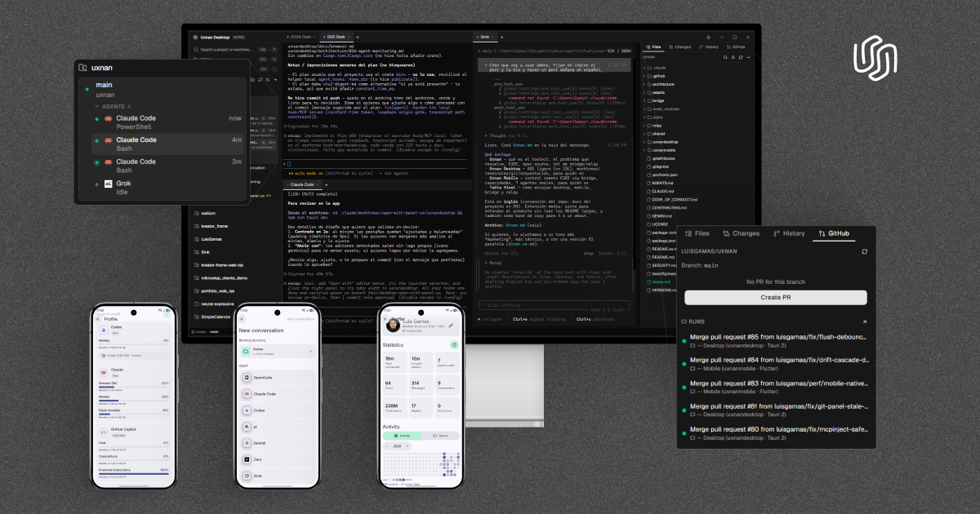Open GitHub tab in the desktop window sidebar
The image size is (980, 514).
[x=736, y=47]
